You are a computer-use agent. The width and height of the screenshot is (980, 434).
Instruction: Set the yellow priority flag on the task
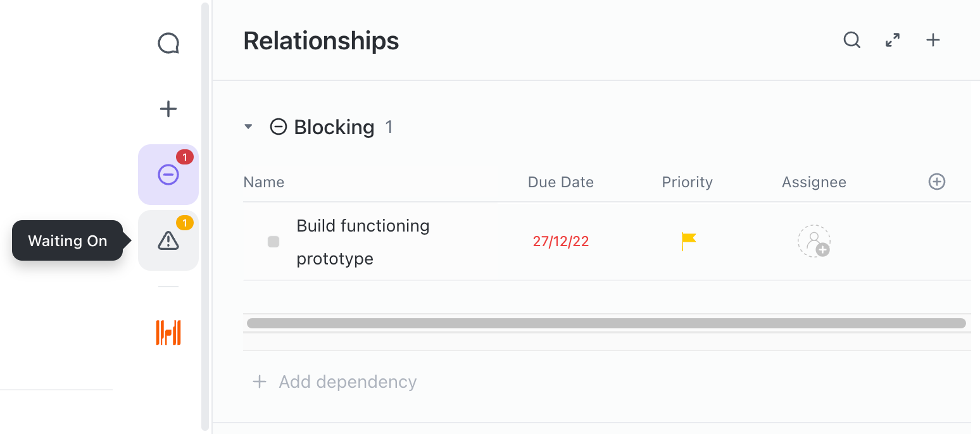coord(688,241)
